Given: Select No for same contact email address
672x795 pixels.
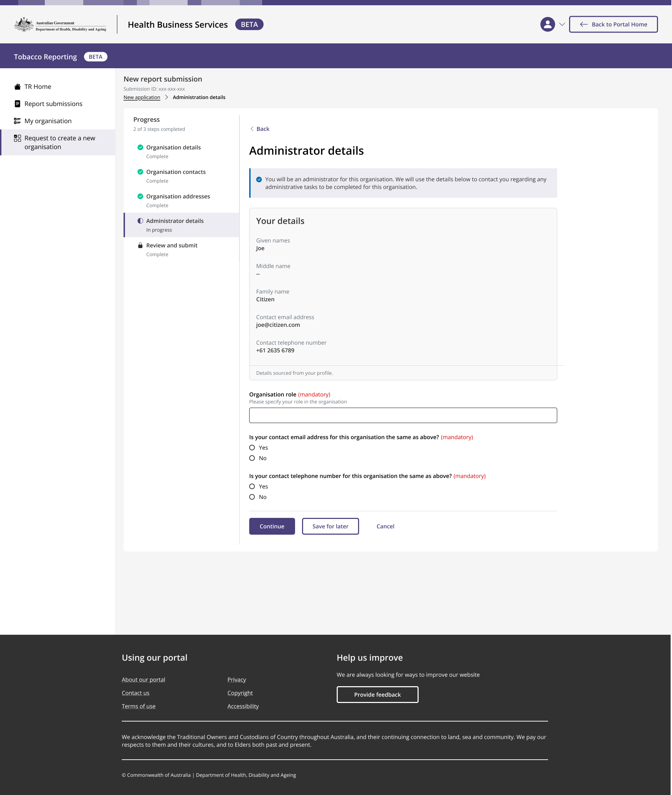Looking at the screenshot, I should click(252, 458).
